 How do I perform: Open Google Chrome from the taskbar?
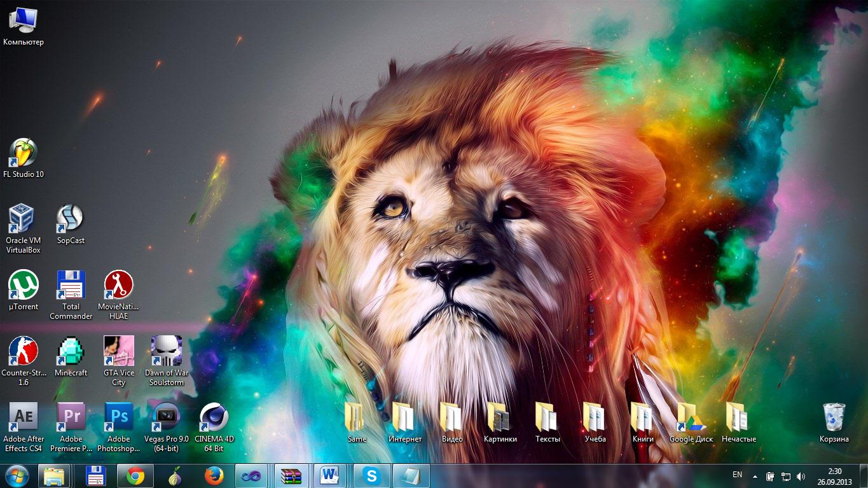pyautogui.click(x=135, y=476)
